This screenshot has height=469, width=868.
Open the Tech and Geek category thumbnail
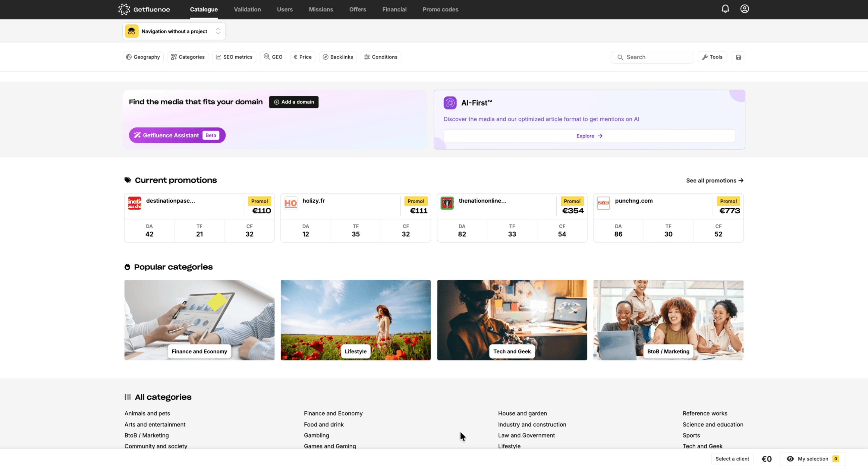pyautogui.click(x=511, y=320)
